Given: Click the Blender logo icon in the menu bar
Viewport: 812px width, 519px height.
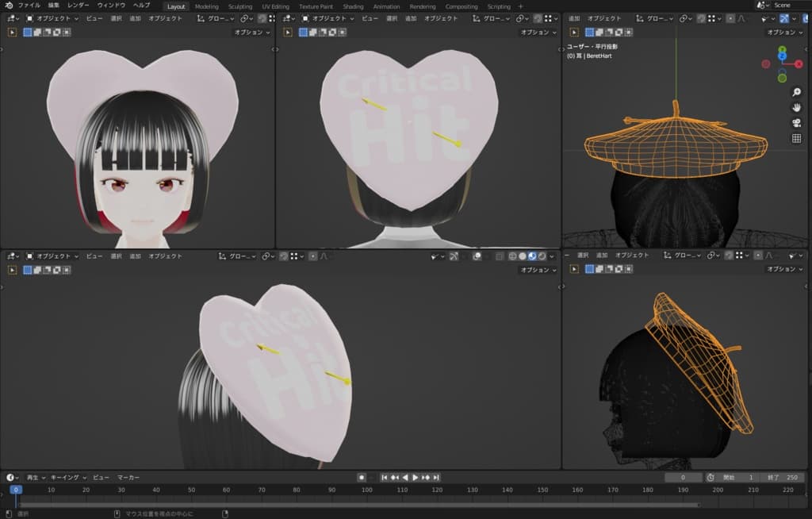Looking at the screenshot, I should (x=8, y=6).
